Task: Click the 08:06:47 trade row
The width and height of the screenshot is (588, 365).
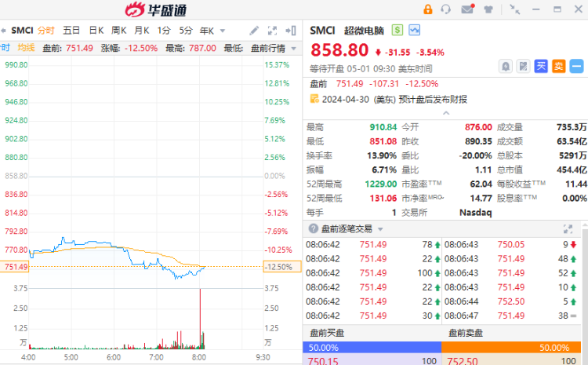Action: [511, 316]
